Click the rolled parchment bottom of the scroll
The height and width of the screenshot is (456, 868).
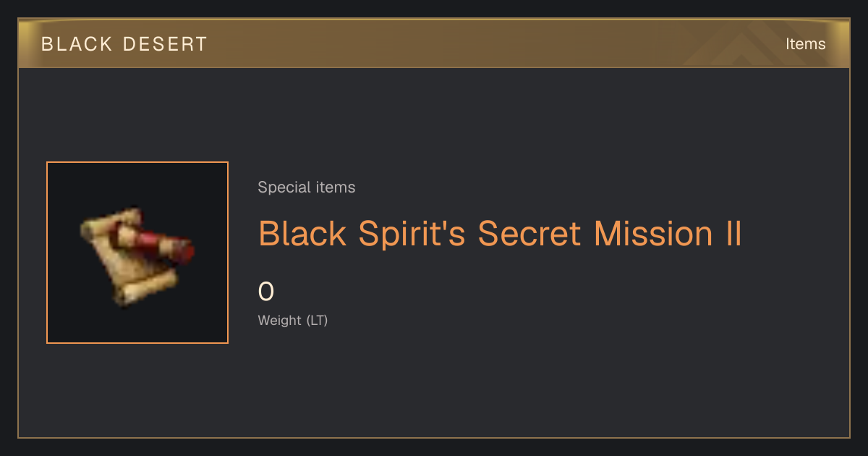[x=145, y=290]
